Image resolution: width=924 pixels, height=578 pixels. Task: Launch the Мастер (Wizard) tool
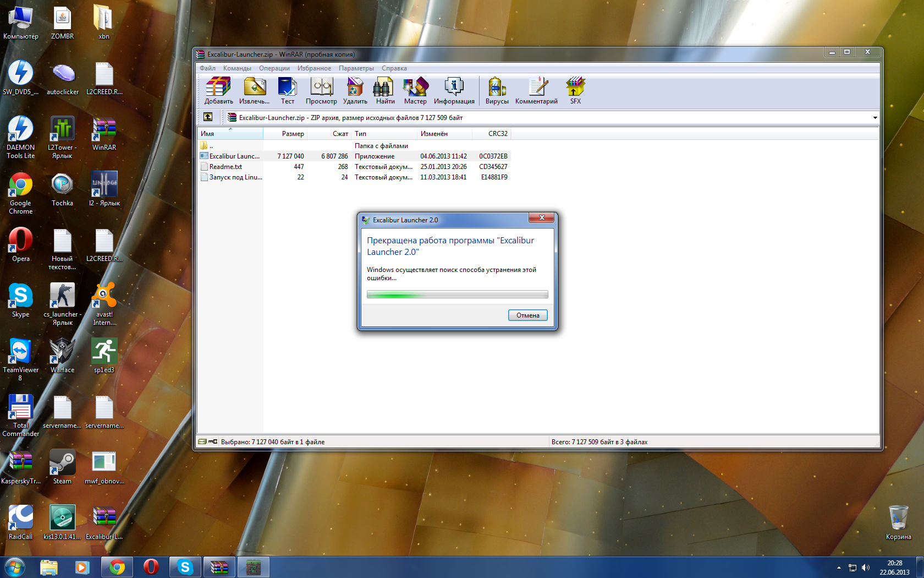tap(415, 91)
